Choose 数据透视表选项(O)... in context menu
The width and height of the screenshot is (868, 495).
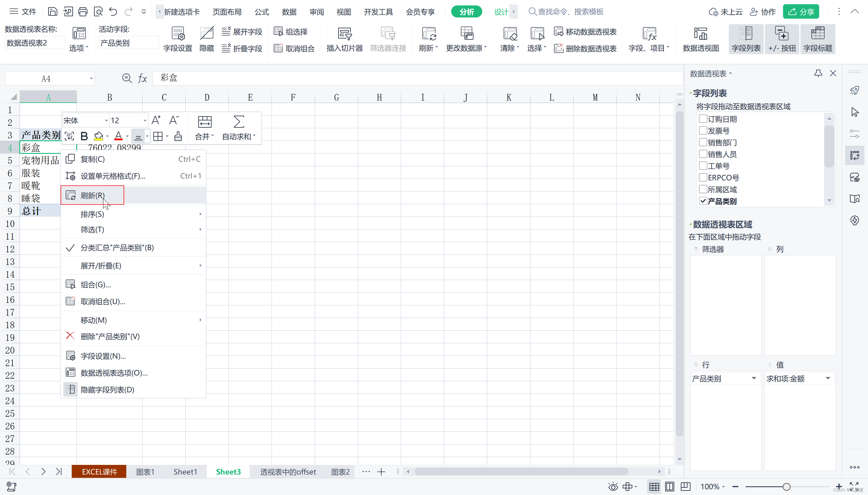pos(134,373)
